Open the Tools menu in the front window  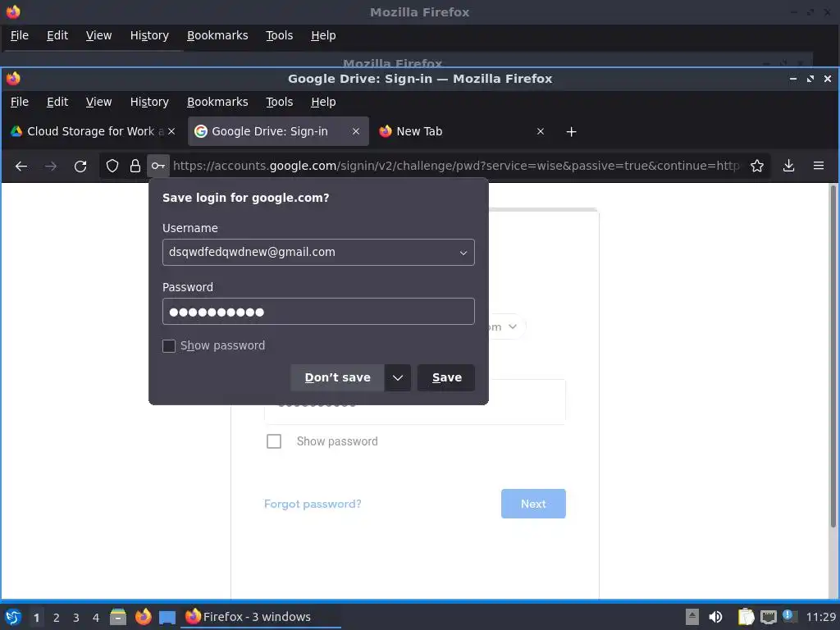point(279,102)
